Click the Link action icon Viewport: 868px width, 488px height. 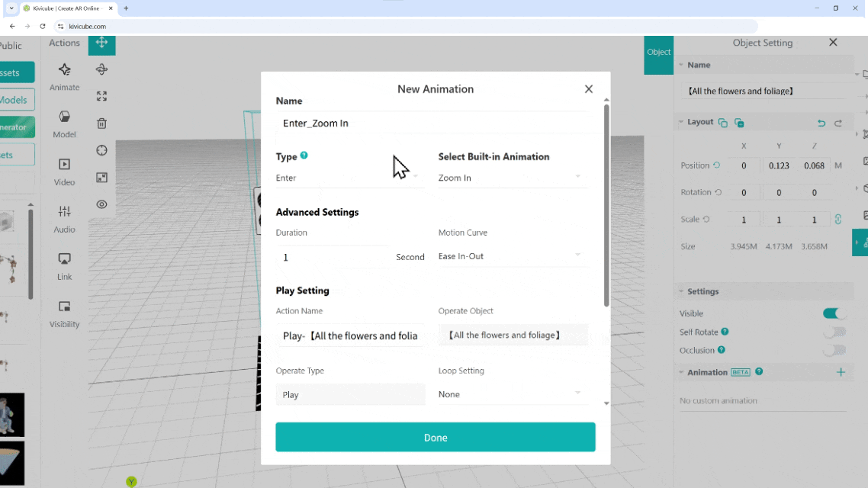coord(65,265)
